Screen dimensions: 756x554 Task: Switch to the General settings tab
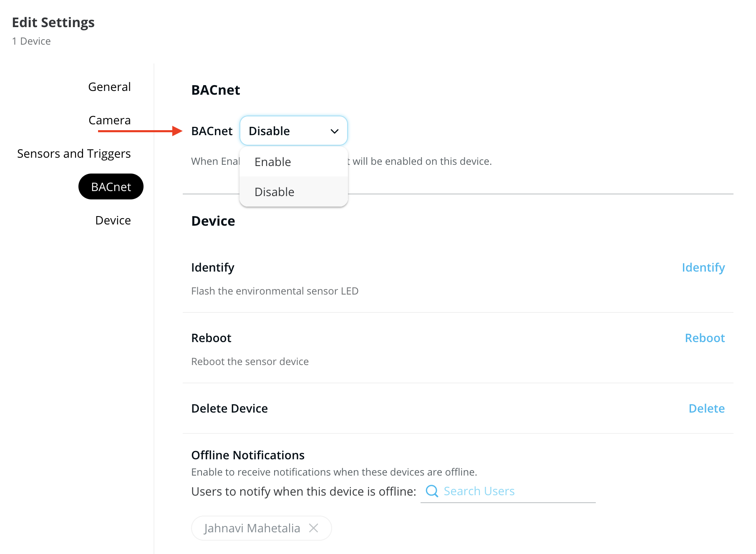[x=109, y=87]
